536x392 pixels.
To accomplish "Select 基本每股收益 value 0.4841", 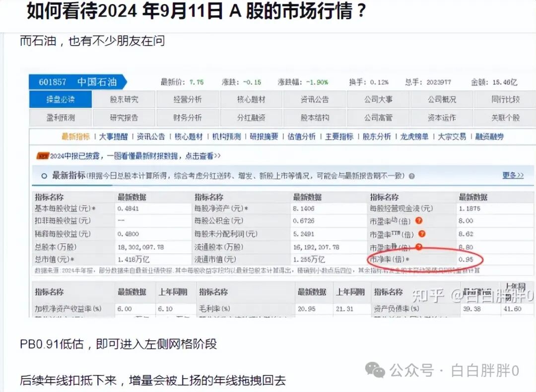I will (128, 208).
